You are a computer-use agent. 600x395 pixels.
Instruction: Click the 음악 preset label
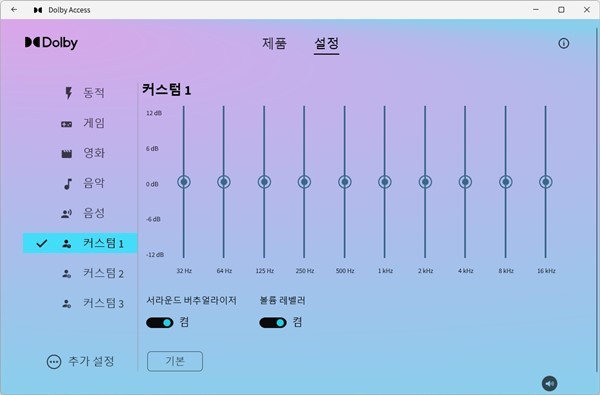tap(94, 183)
